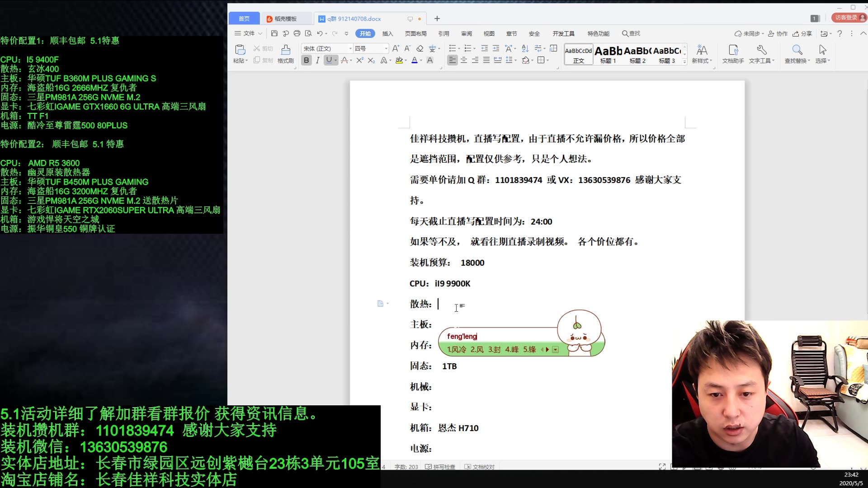Screen dimensions: 868x488
Task: Open the 视图 (View) tab
Action: click(x=489, y=33)
